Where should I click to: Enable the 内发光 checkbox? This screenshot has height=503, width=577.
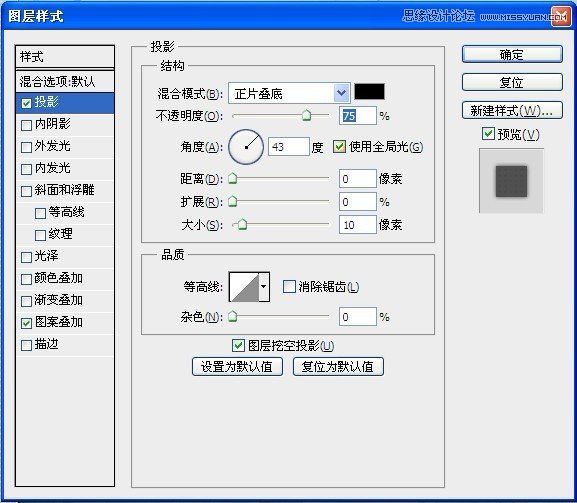coord(26,169)
